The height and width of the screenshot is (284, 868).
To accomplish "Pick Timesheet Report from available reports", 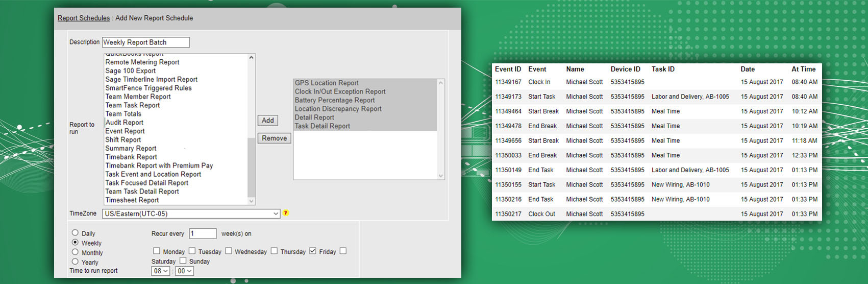I will click(132, 200).
